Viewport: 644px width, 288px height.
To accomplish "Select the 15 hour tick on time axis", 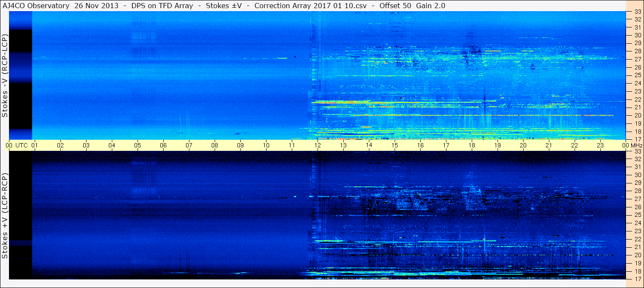I will click(395, 146).
